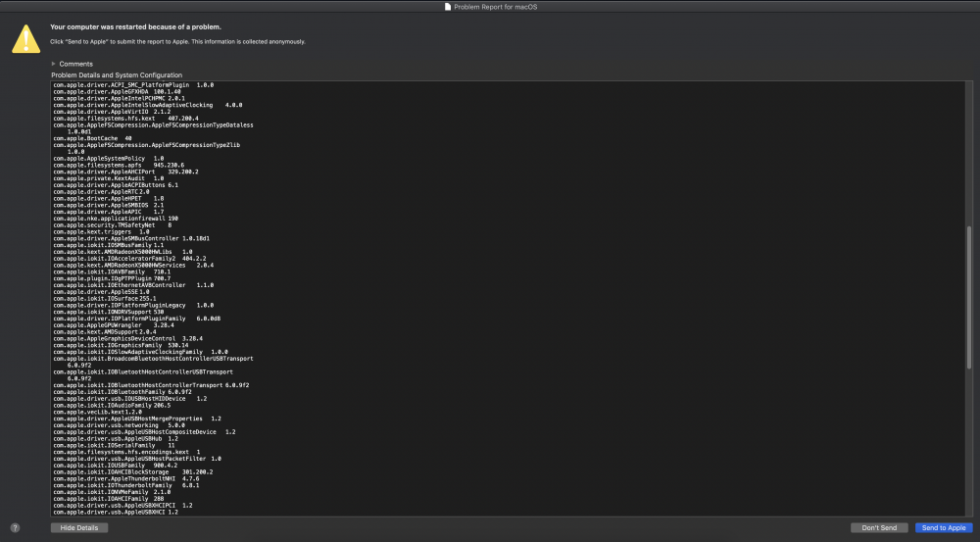Click the com.apple.driver.AppleSSE line
Screen dimensions: 980x542
[101, 292]
